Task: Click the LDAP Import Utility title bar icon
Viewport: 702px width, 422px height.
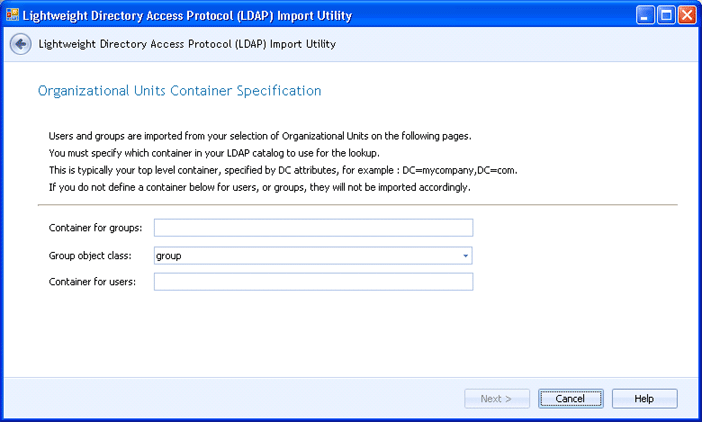Action: tap(13, 15)
